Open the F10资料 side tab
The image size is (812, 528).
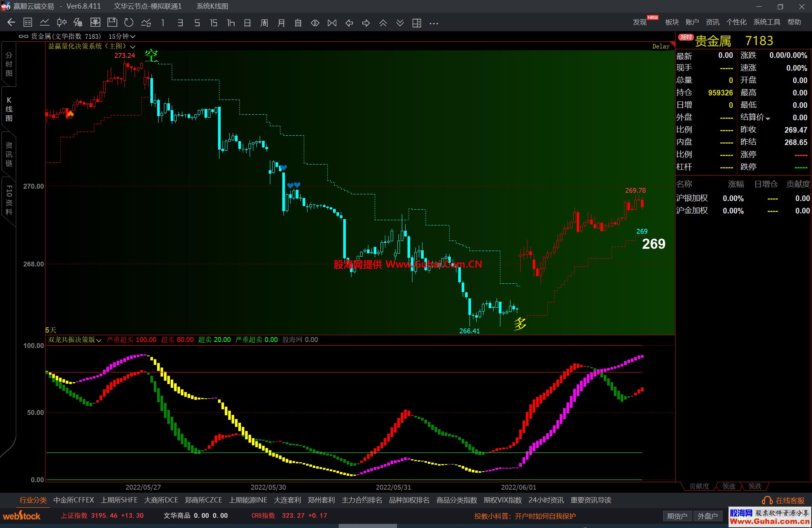point(9,200)
